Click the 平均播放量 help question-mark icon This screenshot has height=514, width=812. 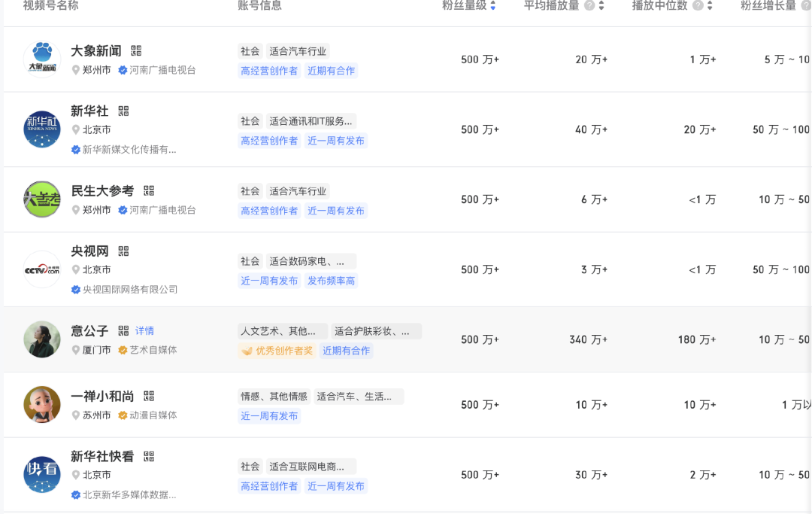click(x=589, y=6)
